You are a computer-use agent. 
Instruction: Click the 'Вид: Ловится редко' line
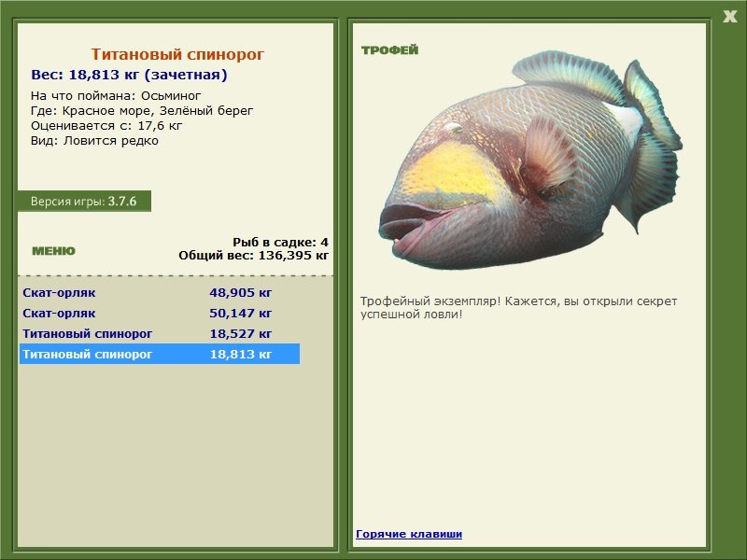95,141
